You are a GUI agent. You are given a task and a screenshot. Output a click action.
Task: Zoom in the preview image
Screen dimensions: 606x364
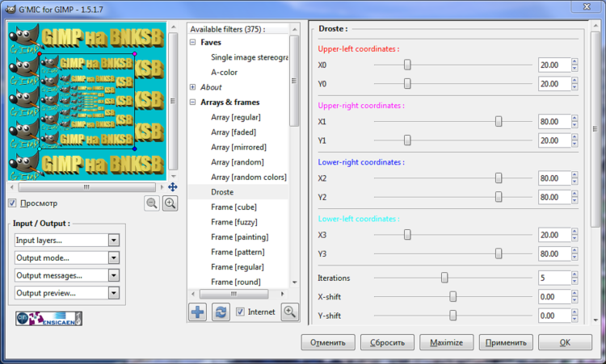[x=170, y=203]
